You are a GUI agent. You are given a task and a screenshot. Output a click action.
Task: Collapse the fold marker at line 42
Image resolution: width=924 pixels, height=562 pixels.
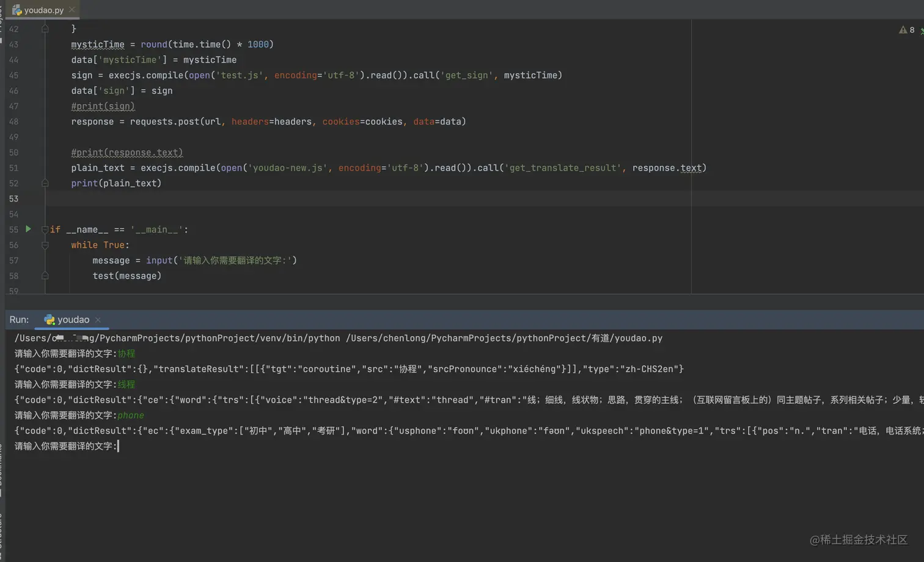coord(45,29)
